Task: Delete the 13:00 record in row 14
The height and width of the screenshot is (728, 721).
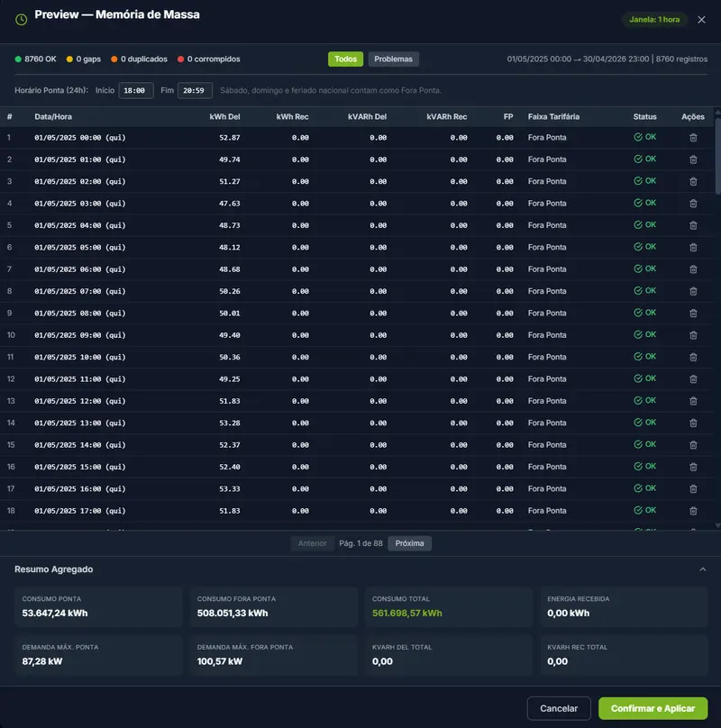Action: pyautogui.click(x=693, y=423)
